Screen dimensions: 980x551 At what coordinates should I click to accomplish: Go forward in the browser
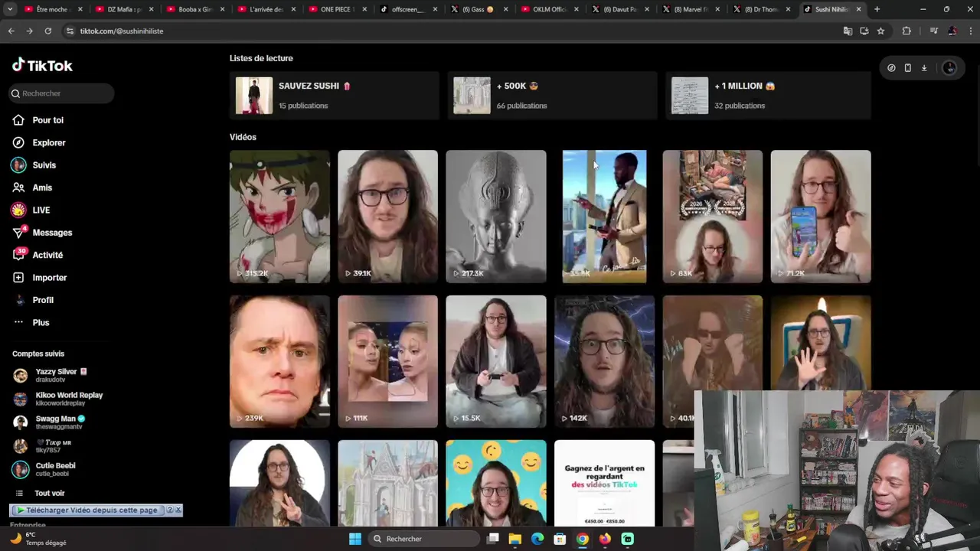pos(29,31)
